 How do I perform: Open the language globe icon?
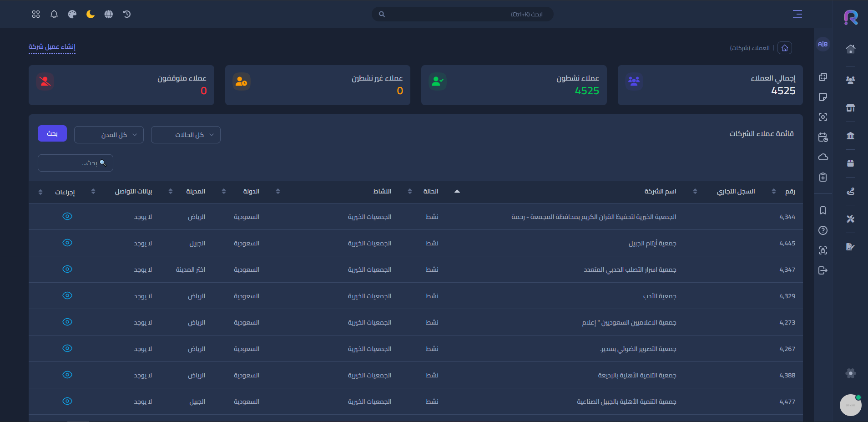pos(109,14)
